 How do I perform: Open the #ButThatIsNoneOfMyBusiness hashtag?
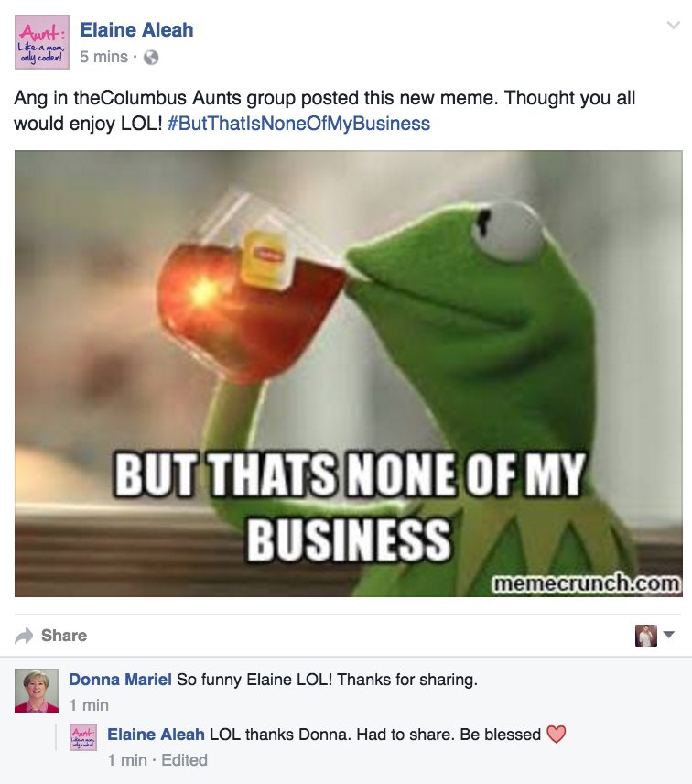coord(298,124)
